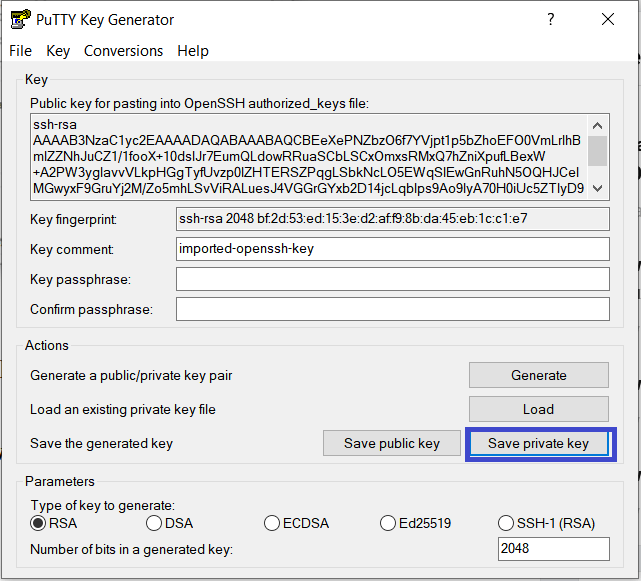Select the DSA key type

(170, 523)
